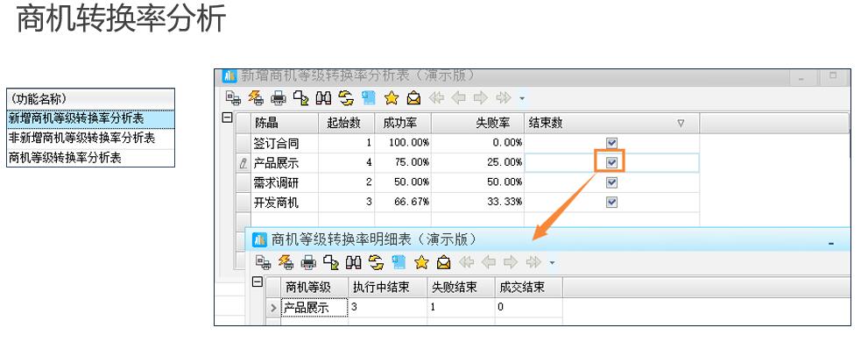
Task: Open upper toolbar overflow dropdown arrow
Action: [521, 99]
